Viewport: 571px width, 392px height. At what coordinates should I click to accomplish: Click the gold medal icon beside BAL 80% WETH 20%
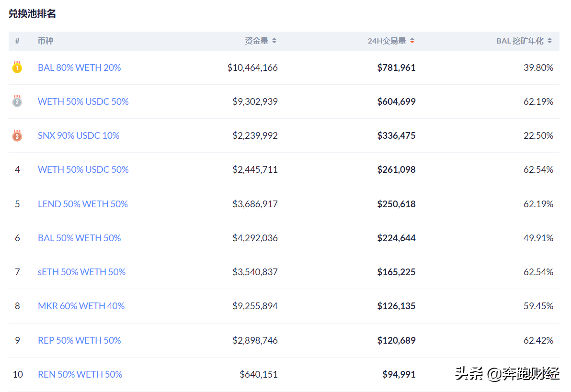17,67
